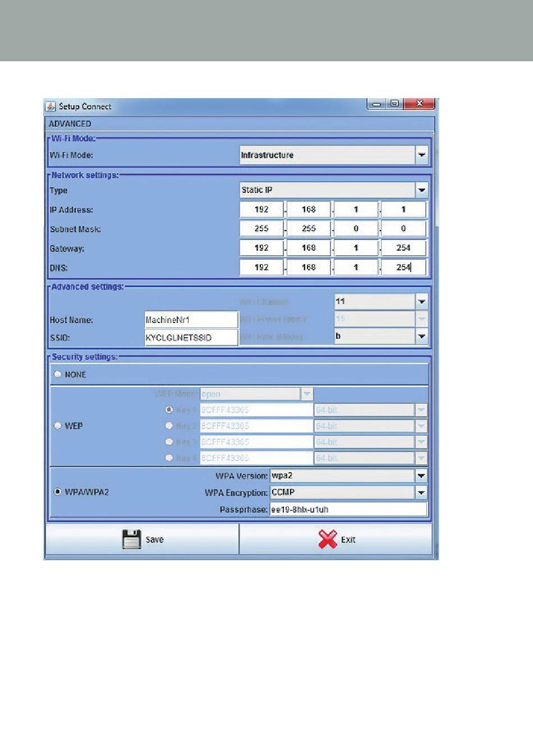Click the third octet of DNS
This screenshot has height=756, width=533.
tap(356, 268)
